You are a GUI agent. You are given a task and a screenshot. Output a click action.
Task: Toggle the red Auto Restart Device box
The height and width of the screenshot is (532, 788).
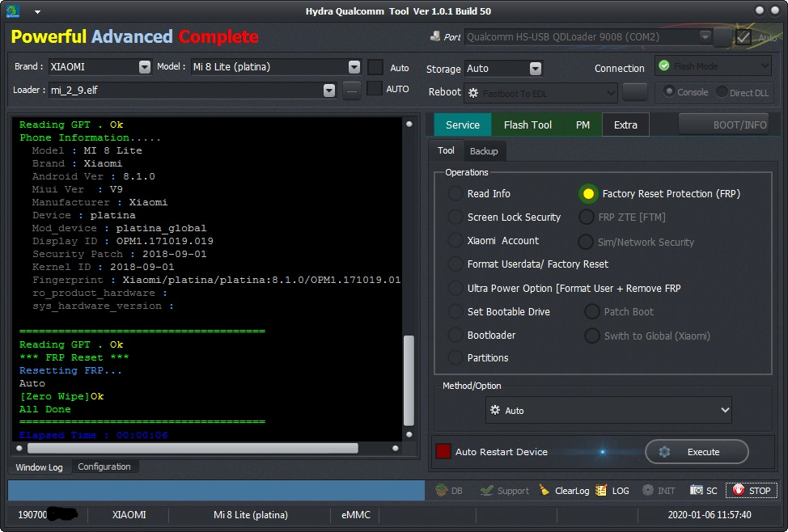click(443, 452)
